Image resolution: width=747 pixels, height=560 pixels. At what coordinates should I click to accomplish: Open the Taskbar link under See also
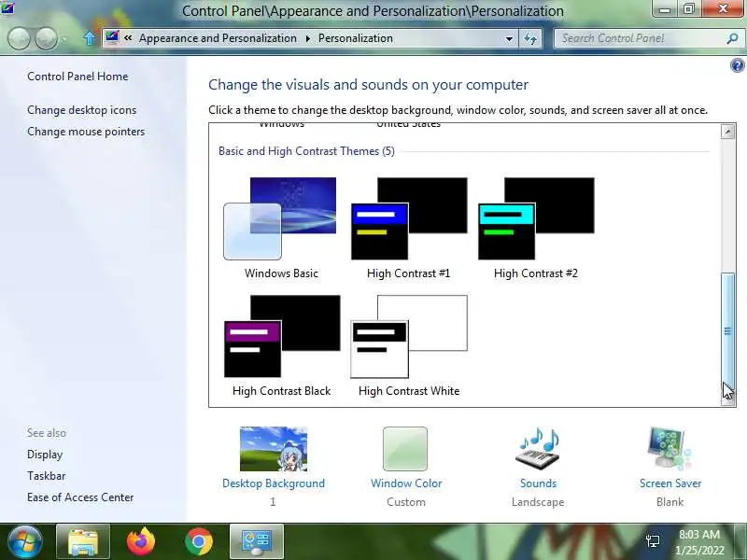click(x=46, y=476)
